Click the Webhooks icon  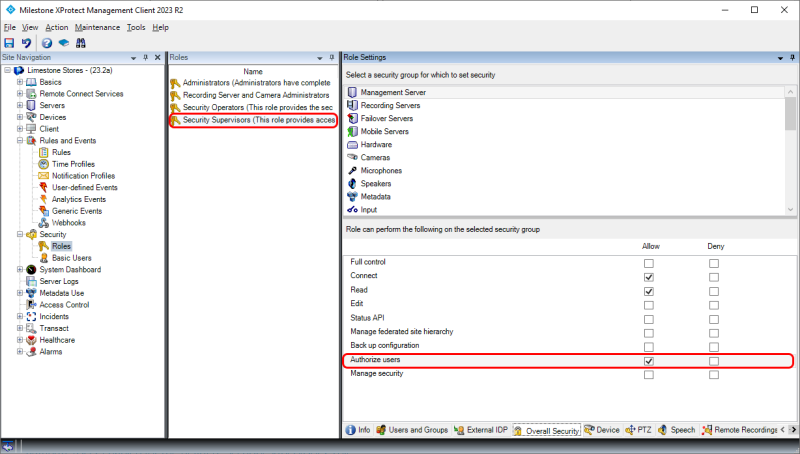coord(44,223)
